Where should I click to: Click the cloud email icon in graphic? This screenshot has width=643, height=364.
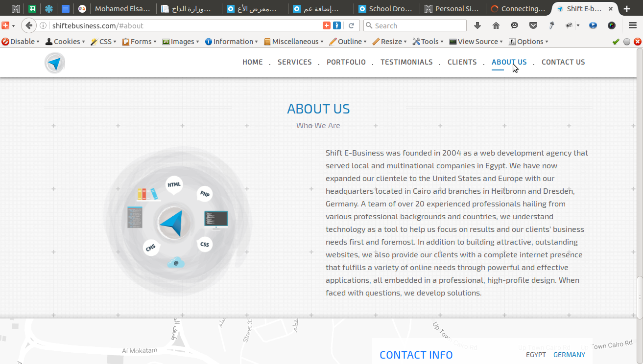176,263
